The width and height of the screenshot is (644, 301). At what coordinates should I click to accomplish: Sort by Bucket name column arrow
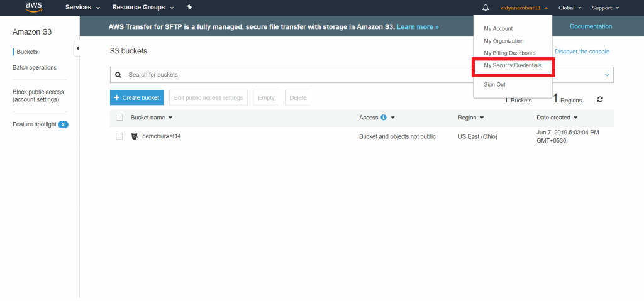170,118
